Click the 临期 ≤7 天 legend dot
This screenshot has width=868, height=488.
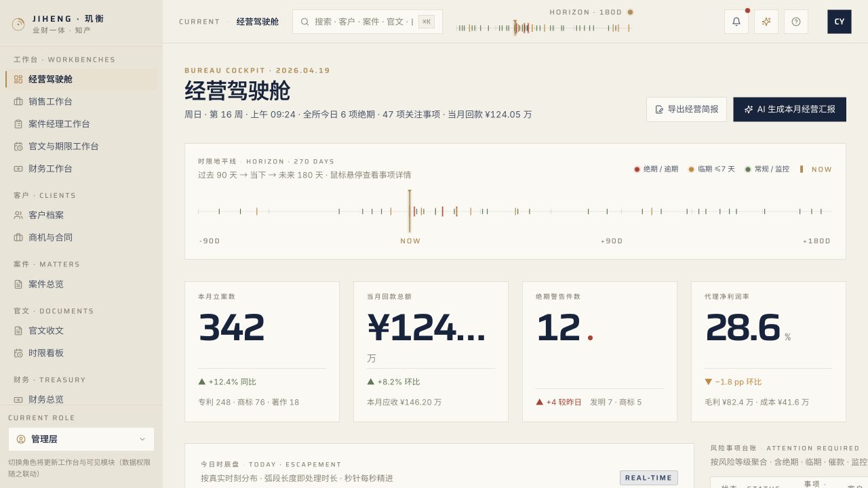pyautogui.click(x=691, y=169)
